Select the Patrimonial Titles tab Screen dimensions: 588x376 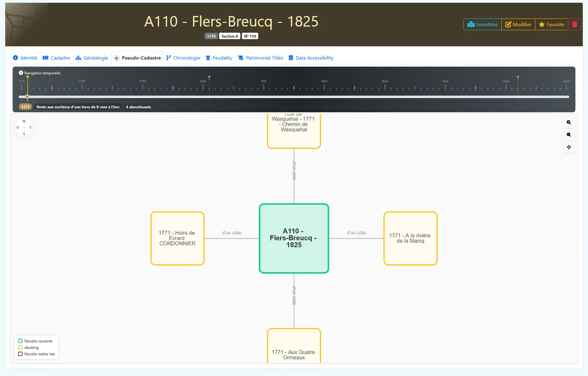[x=261, y=58]
